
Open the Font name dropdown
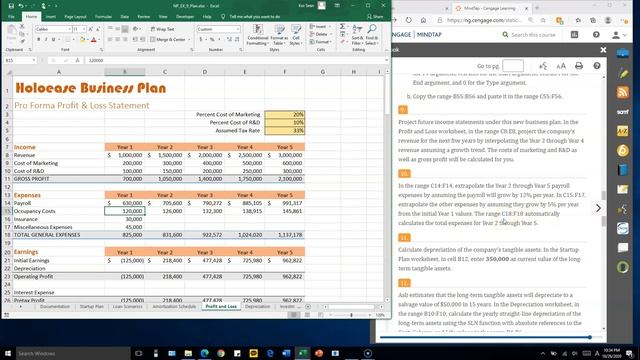69,29
